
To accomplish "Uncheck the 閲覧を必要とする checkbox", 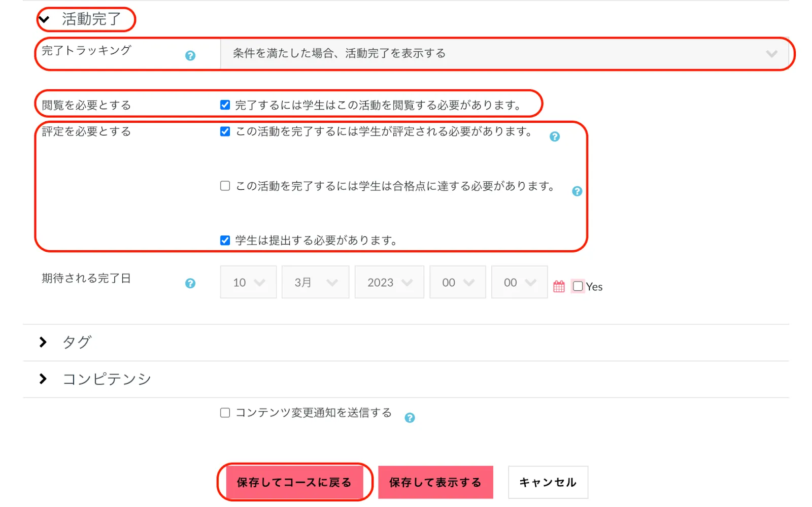I will [x=225, y=105].
